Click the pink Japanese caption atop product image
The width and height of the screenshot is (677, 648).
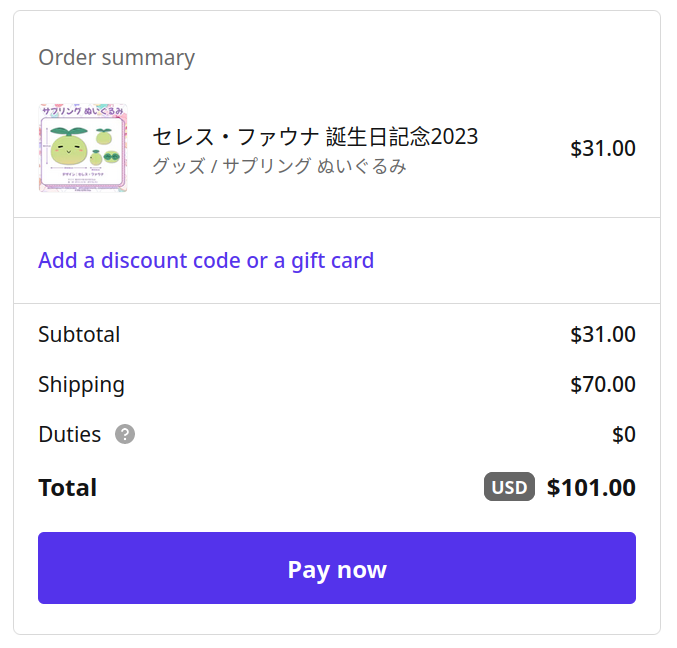point(83,113)
